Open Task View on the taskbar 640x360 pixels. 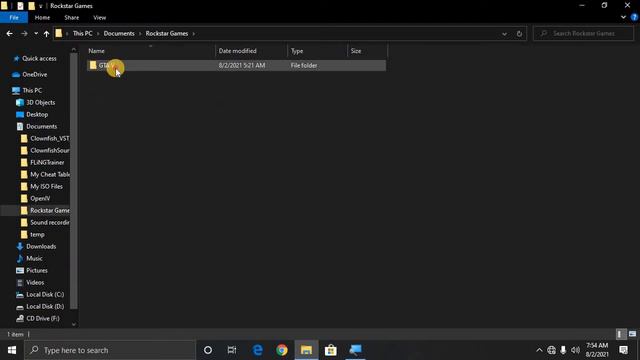click(x=232, y=350)
